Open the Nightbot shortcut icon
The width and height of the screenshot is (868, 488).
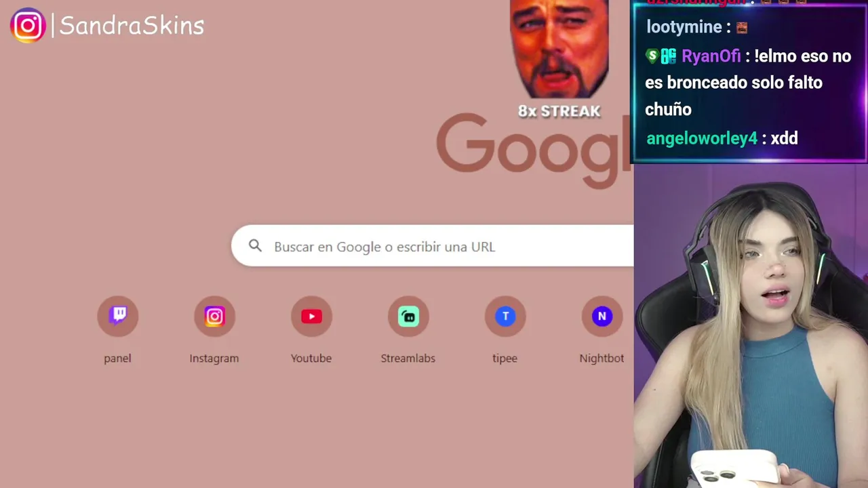click(x=602, y=316)
